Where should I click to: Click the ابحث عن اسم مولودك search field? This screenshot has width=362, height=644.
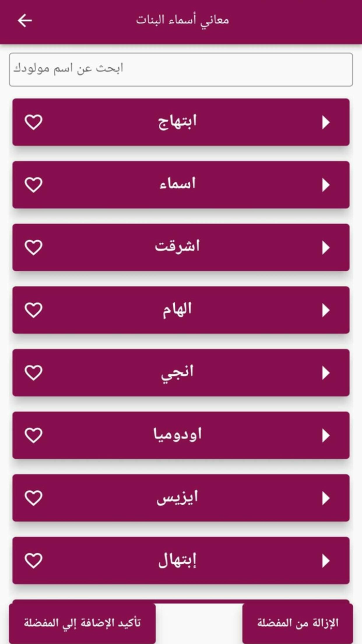coord(181,69)
